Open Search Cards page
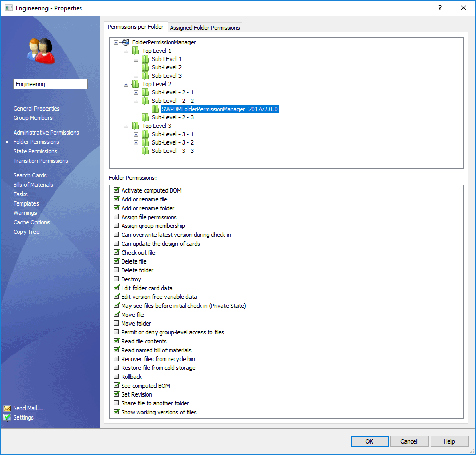 tap(30, 175)
